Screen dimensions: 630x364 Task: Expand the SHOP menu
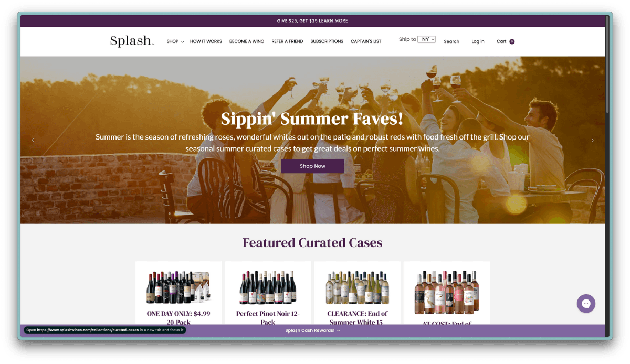175,41
